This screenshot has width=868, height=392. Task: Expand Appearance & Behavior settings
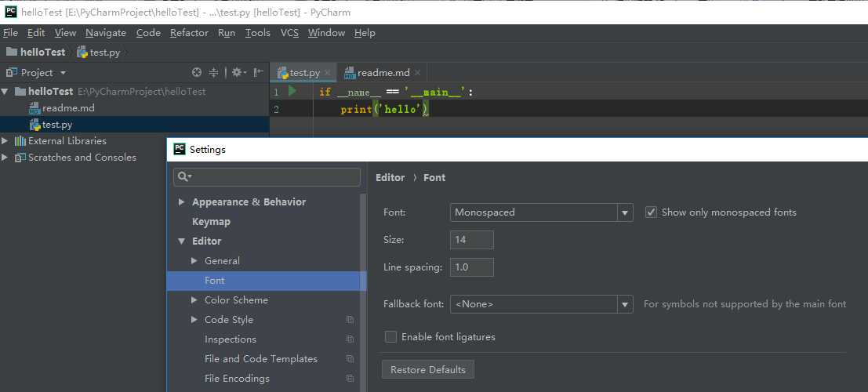click(x=182, y=202)
